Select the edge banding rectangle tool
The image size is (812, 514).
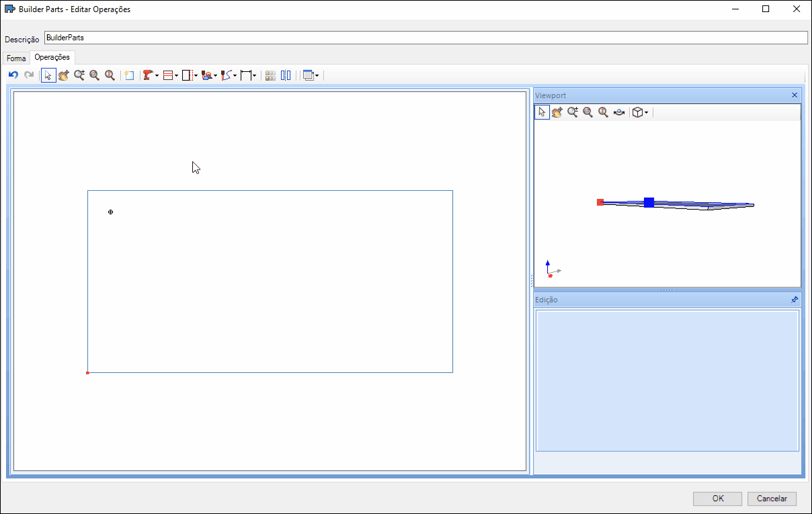[x=188, y=75]
